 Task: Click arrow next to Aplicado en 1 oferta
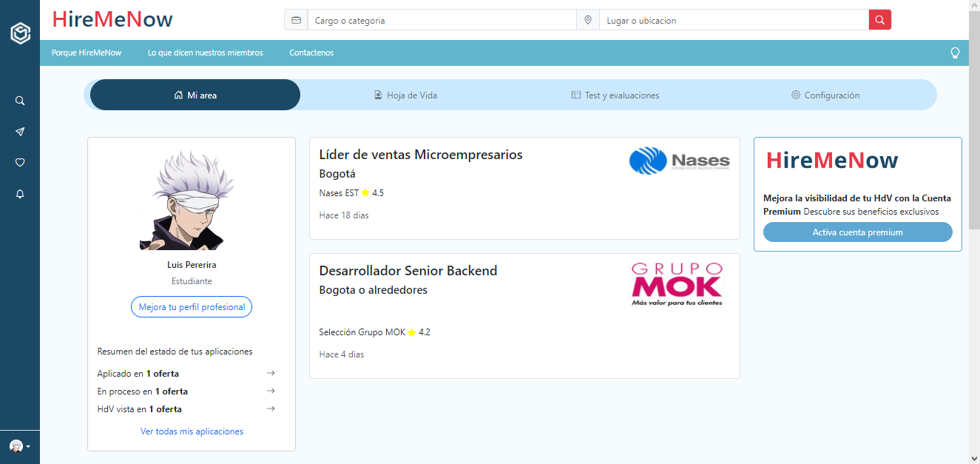point(271,373)
